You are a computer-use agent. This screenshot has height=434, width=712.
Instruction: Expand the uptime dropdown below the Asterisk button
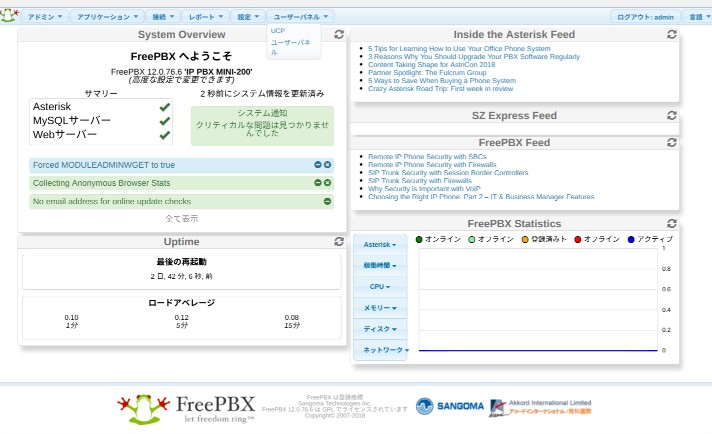tap(380, 266)
